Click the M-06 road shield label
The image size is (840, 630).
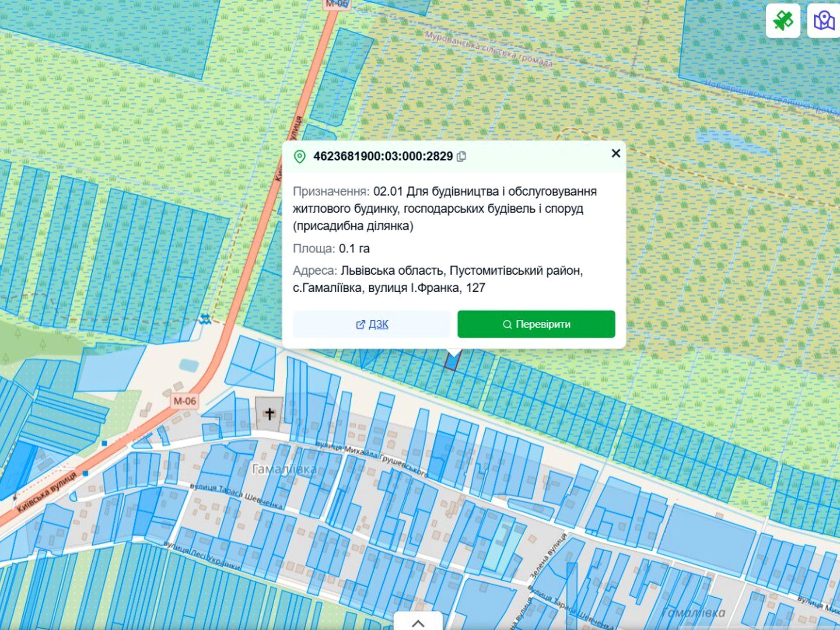point(185,401)
